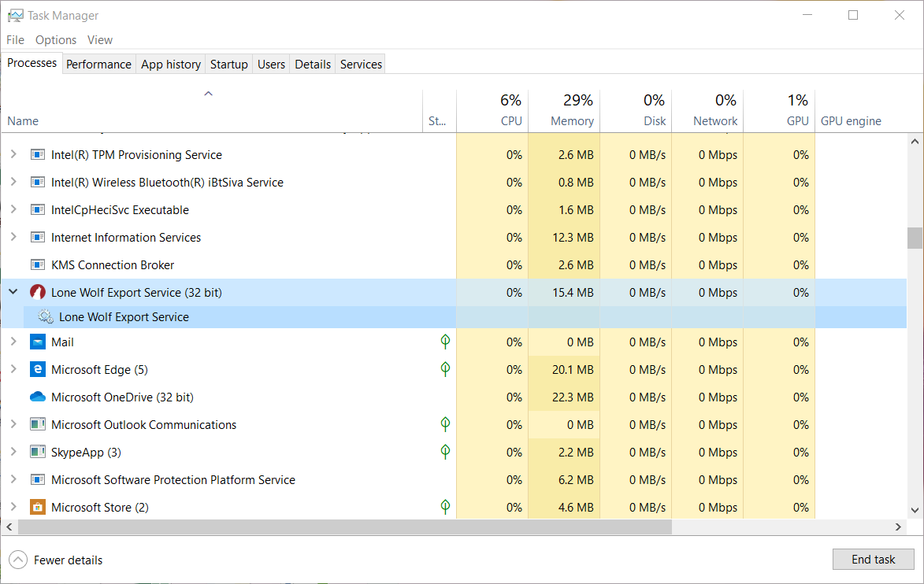Image resolution: width=924 pixels, height=584 pixels.
Task: Expand the IntelCpHeciSvc Executable row
Action: [x=13, y=209]
